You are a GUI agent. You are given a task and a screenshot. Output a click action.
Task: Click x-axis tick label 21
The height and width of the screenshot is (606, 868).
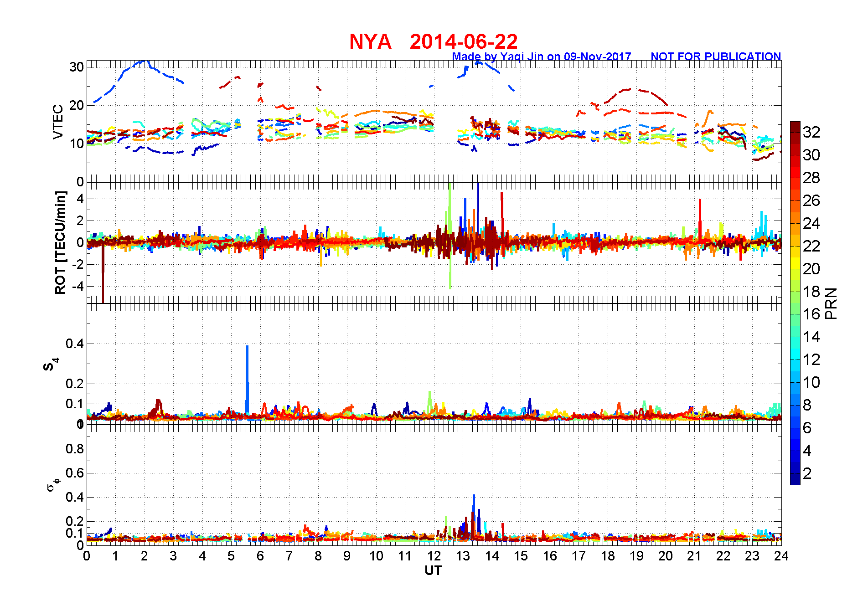[694, 556]
